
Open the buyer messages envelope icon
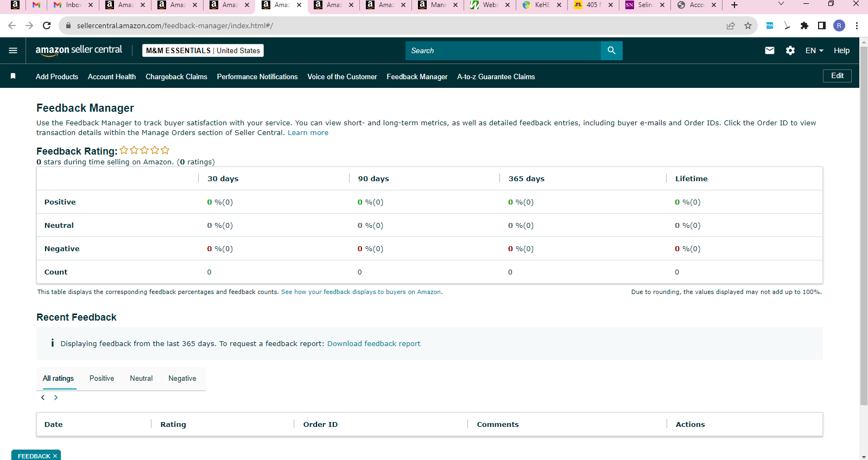click(x=770, y=50)
